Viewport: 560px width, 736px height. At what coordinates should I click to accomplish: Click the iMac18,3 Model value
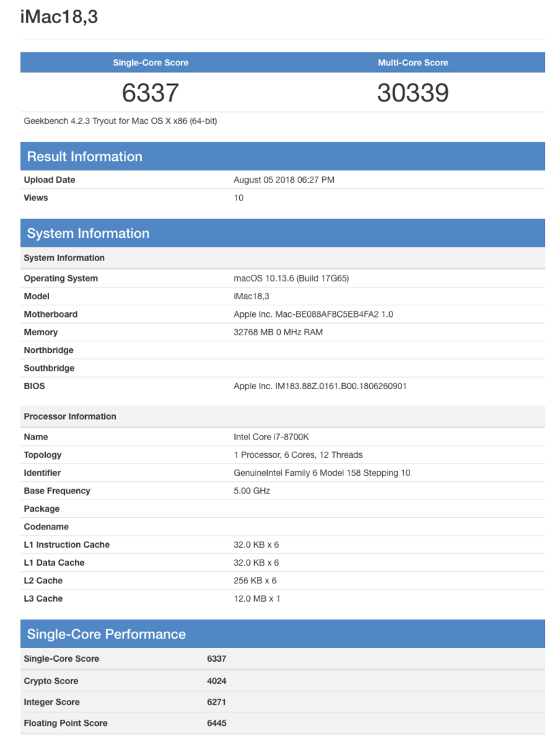point(251,296)
